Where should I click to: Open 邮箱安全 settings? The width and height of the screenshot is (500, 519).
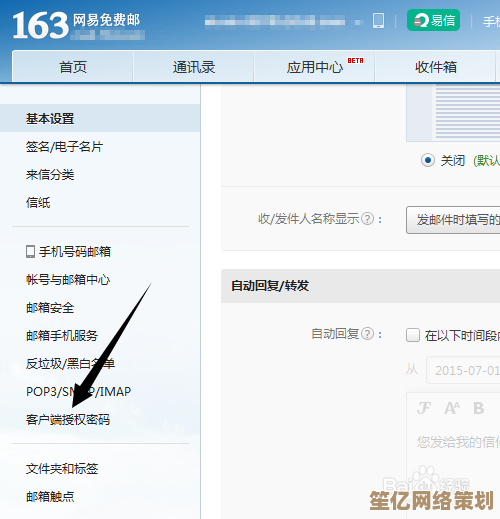pos(50,308)
